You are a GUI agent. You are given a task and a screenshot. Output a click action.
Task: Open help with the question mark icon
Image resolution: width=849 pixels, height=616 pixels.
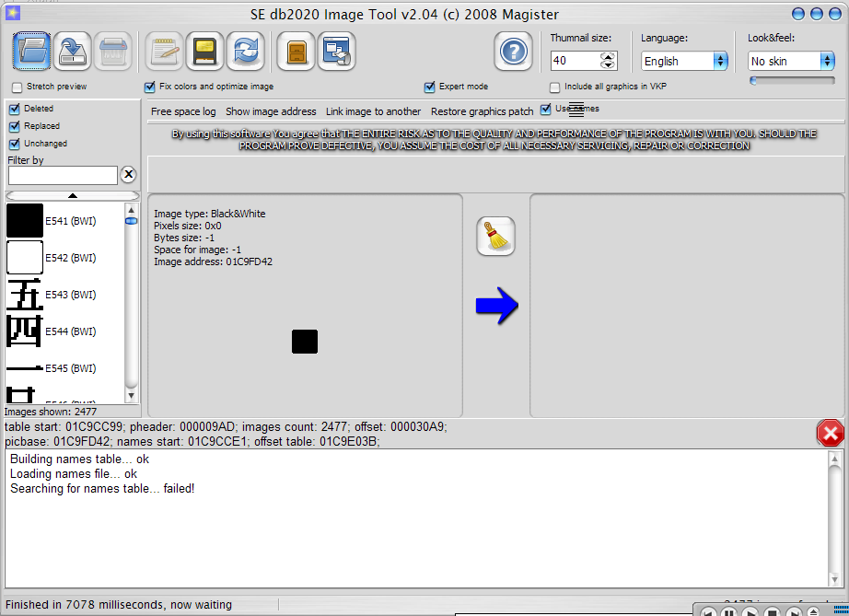513,51
